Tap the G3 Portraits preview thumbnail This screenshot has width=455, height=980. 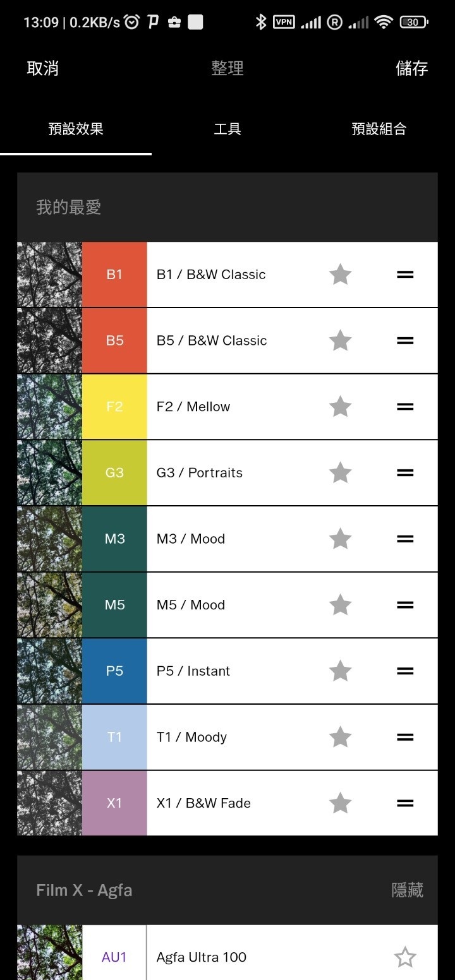tap(49, 473)
